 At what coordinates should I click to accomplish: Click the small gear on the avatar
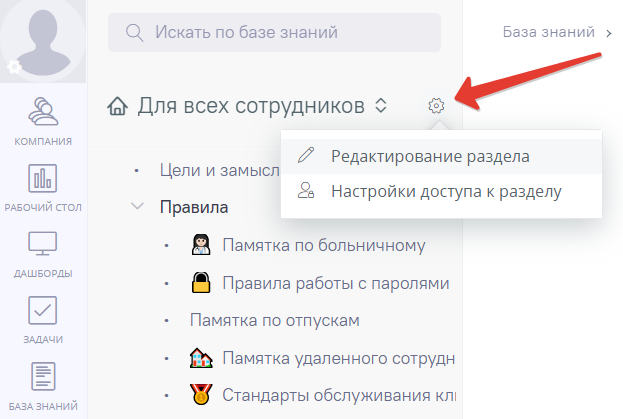[x=14, y=67]
